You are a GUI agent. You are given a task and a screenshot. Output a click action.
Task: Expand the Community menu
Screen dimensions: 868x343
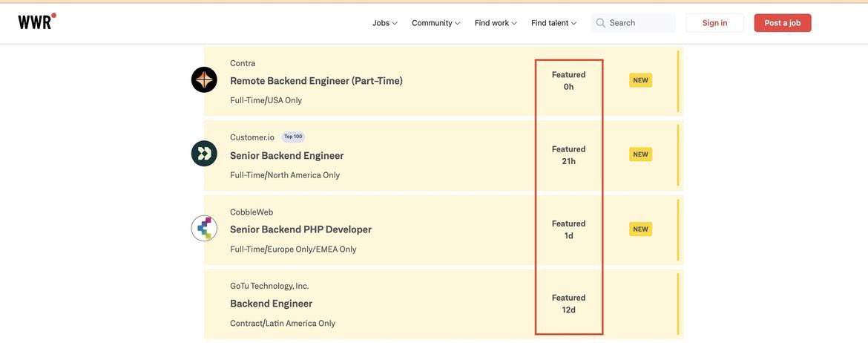(436, 23)
